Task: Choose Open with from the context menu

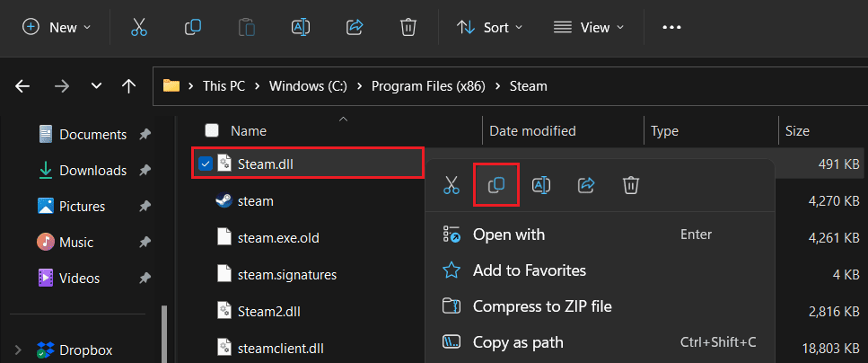Action: [600, 235]
